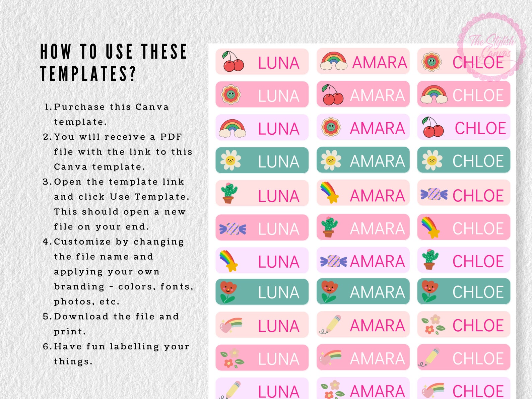Select the 'How to use these templates?' heading
Image resolution: width=532 pixels, height=399 pixels.
pyautogui.click(x=114, y=63)
